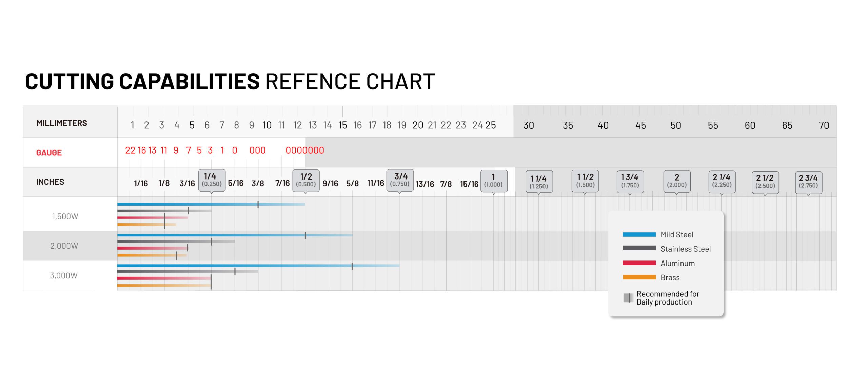The image size is (868, 377).
Task: Click the 50 value on the millimeters scale
Action: [x=676, y=126]
